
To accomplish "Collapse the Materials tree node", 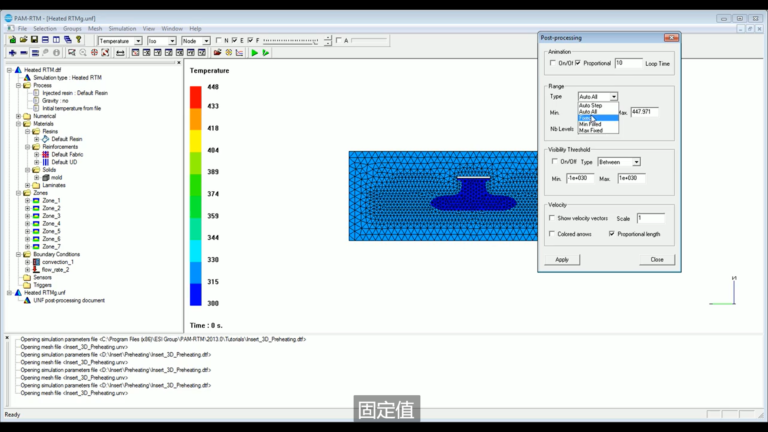I will [19, 124].
